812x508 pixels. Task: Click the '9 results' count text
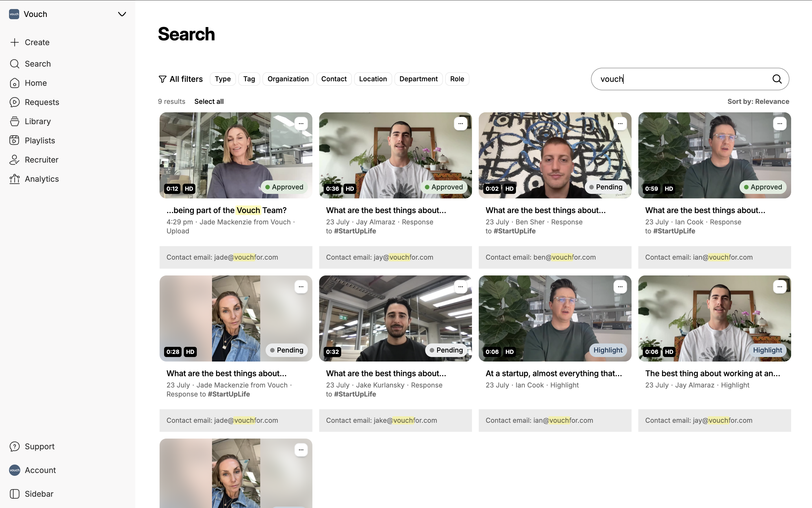171,102
